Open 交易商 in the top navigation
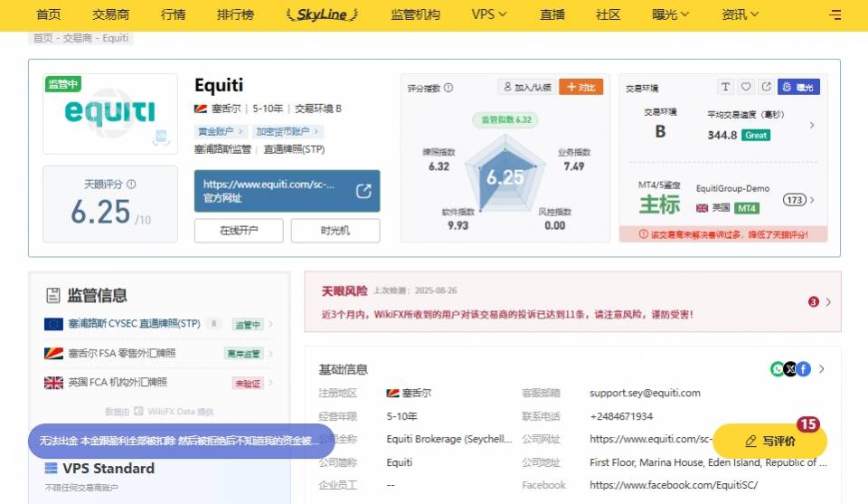The image size is (868, 504). 110,15
